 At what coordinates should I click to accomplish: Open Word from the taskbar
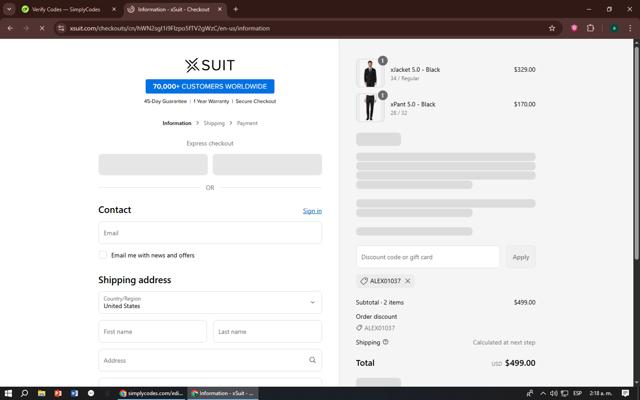(74, 393)
